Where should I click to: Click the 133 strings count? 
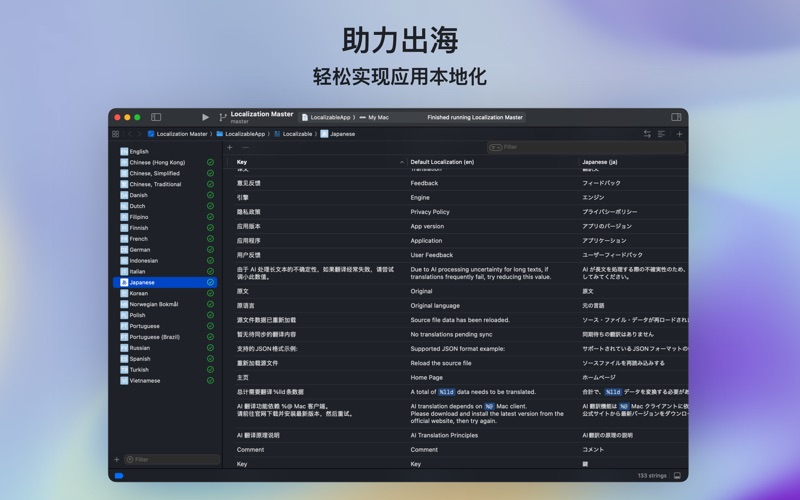[652, 476]
